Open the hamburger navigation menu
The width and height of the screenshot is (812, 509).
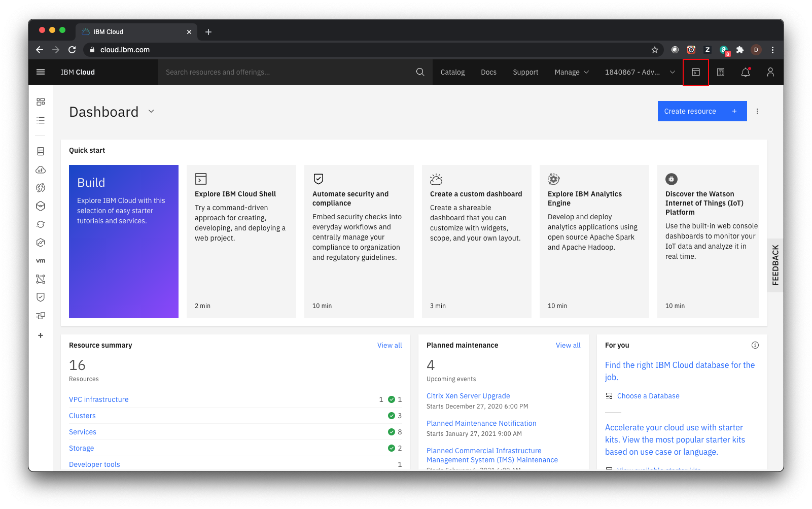click(41, 72)
